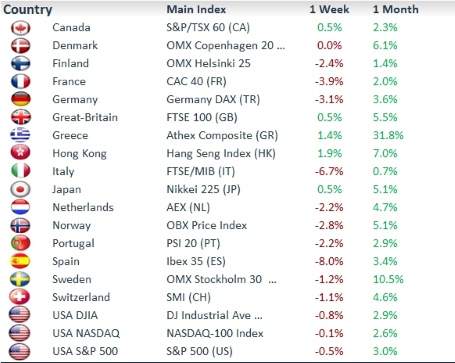
Task: Select the Japan flag icon
Action: tap(20, 189)
